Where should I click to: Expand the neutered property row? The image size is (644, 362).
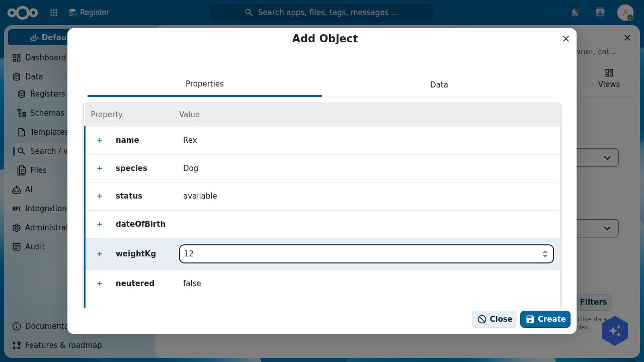(100, 284)
